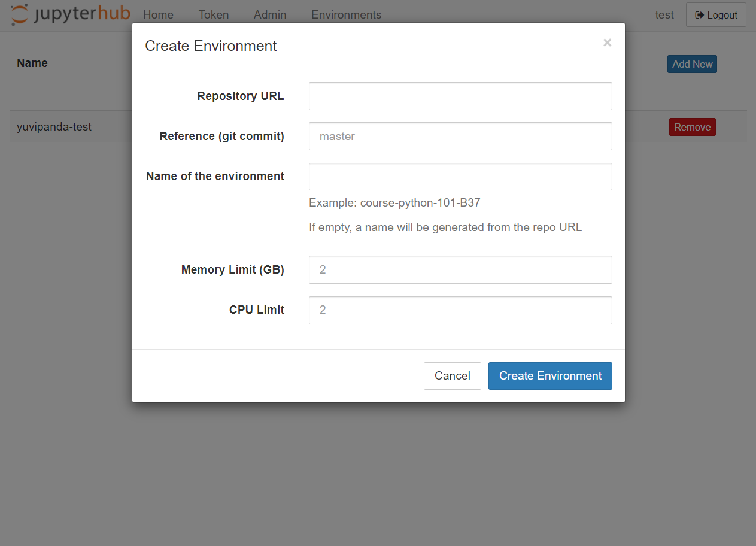Select the environment name input
756x546 pixels.
(x=460, y=176)
